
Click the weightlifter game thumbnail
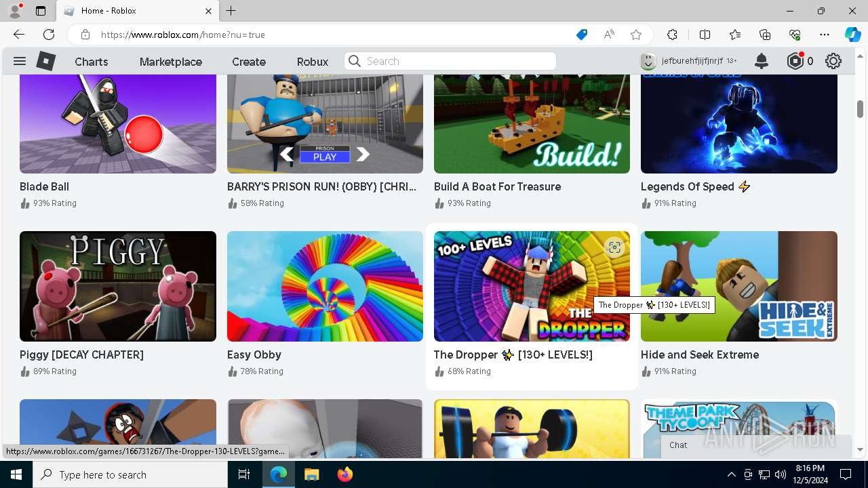pos(532,429)
